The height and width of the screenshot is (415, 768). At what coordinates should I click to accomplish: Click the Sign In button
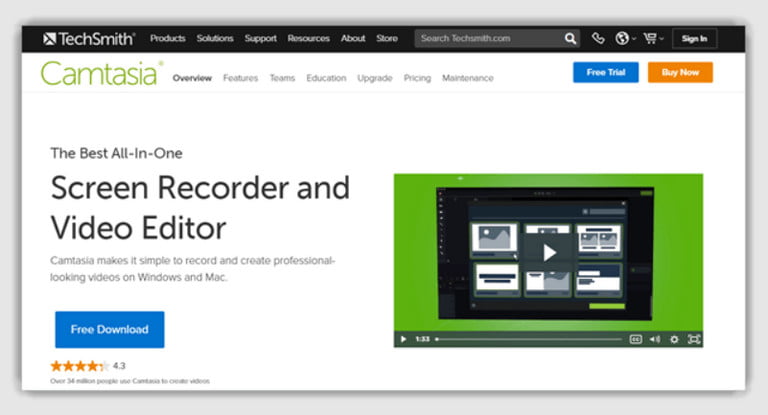[x=694, y=39]
